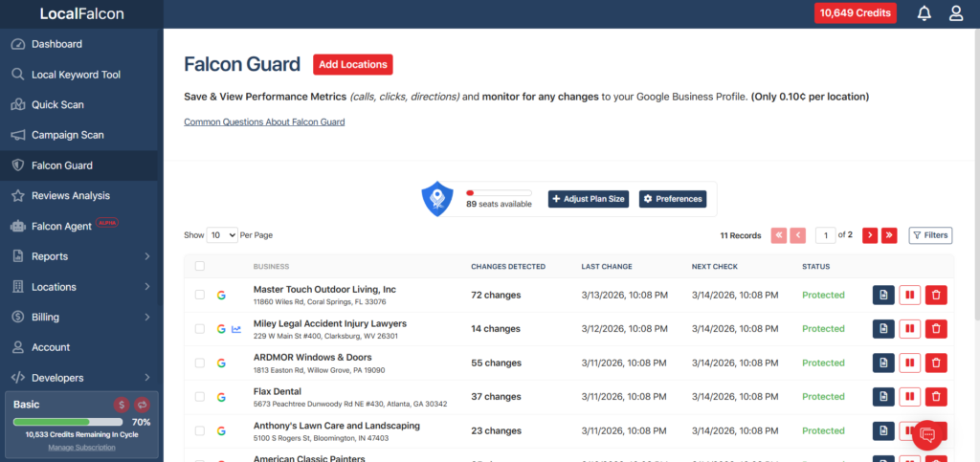
Task: Check the box for Flax Dental
Action: click(x=200, y=397)
